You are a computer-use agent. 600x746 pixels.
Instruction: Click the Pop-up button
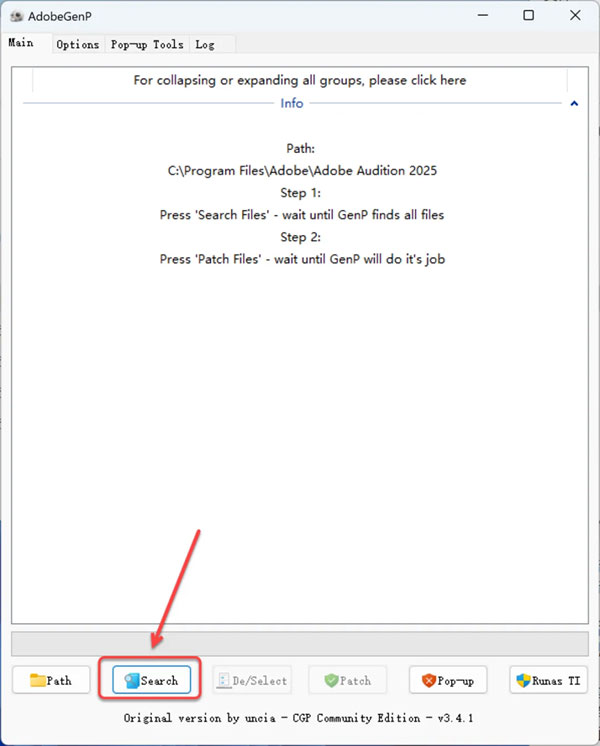[448, 680]
